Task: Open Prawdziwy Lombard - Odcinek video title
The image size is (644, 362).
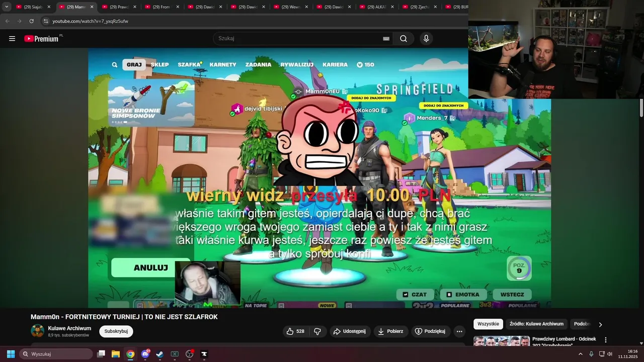Action: (564, 342)
